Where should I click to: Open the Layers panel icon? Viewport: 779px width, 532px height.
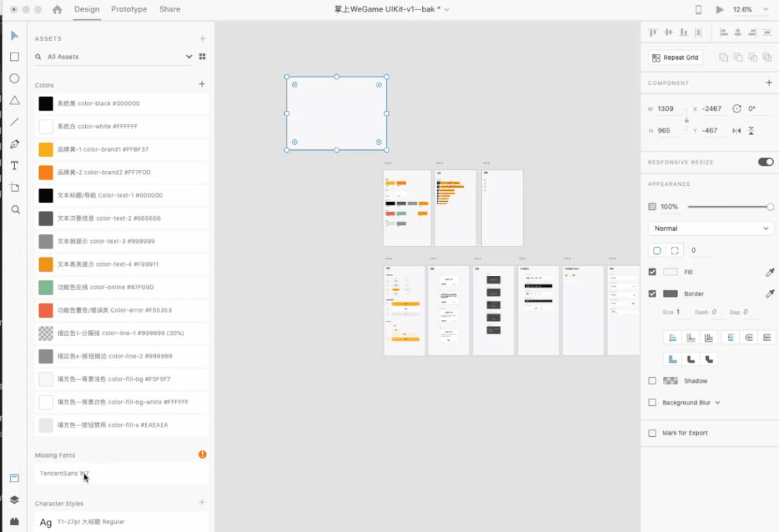pos(14,500)
